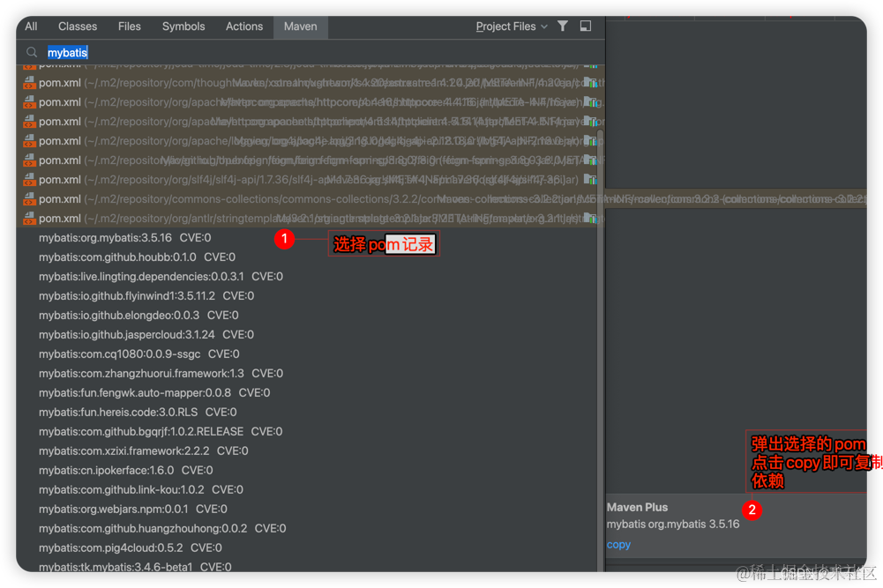Click mybatis org.mybatis 3.5.16 popup text
883x588 pixels.
tap(673, 524)
